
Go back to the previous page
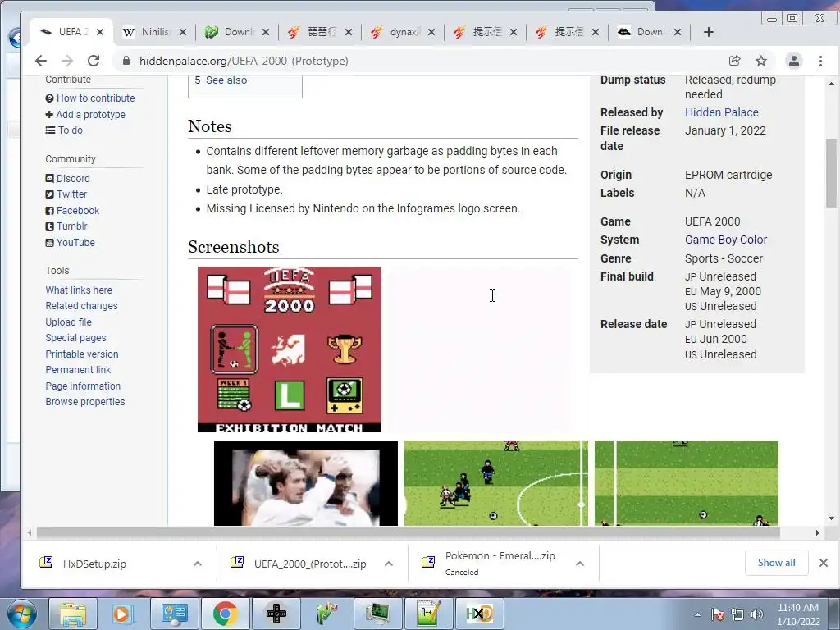(41, 61)
